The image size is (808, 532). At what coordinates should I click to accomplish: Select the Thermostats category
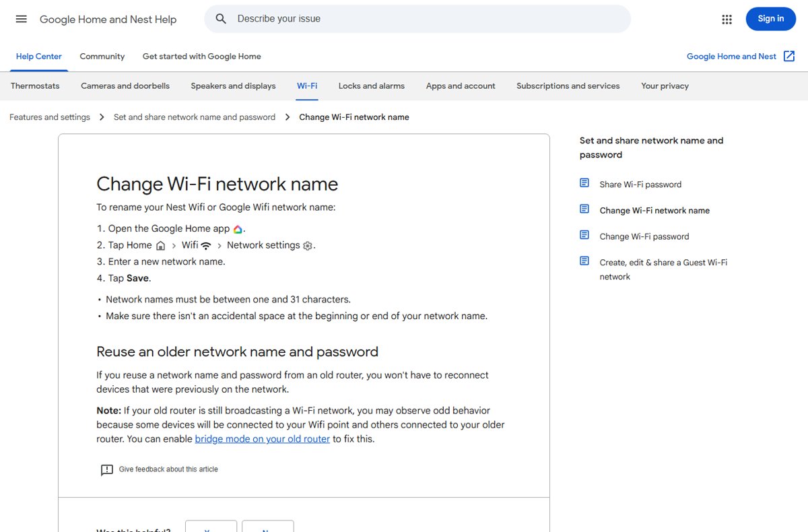pyautogui.click(x=35, y=86)
